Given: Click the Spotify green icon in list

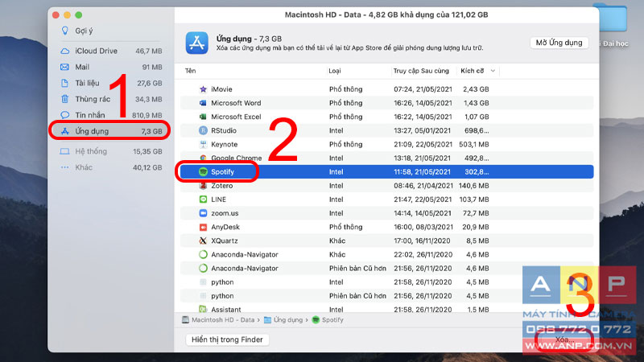Looking at the screenshot, I should click(x=203, y=172).
